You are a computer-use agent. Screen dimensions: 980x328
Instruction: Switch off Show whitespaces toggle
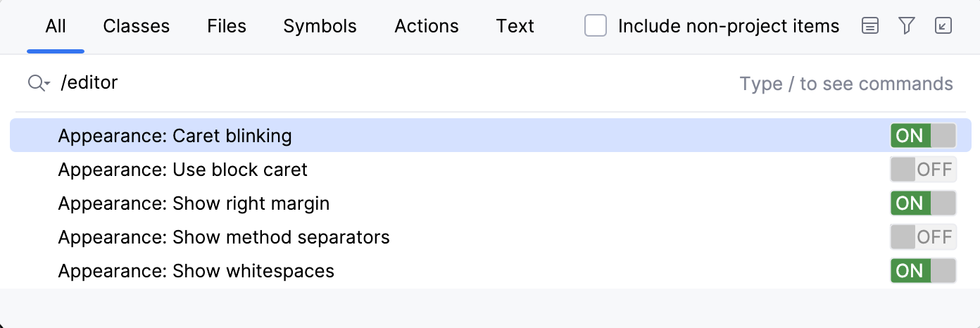coord(923,271)
